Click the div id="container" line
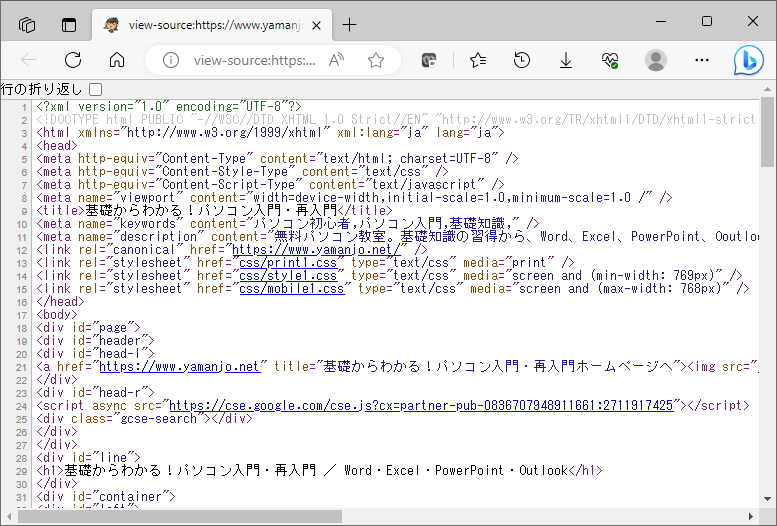 (x=106, y=497)
